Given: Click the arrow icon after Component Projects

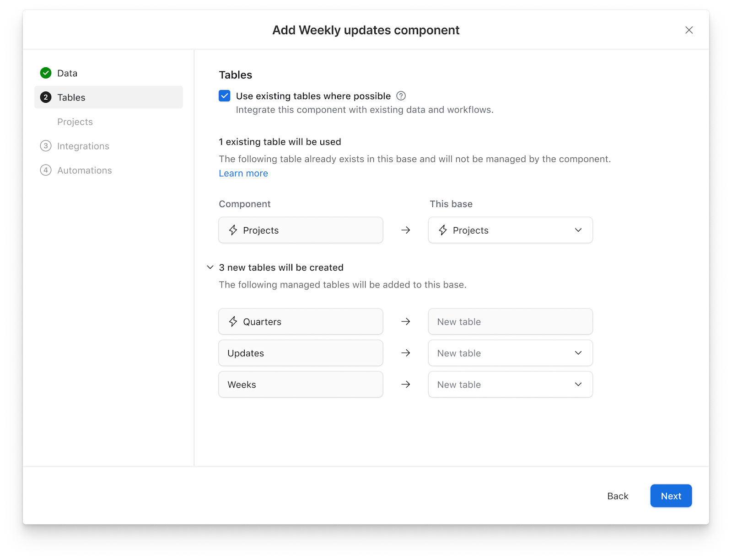Looking at the screenshot, I should 405,230.
